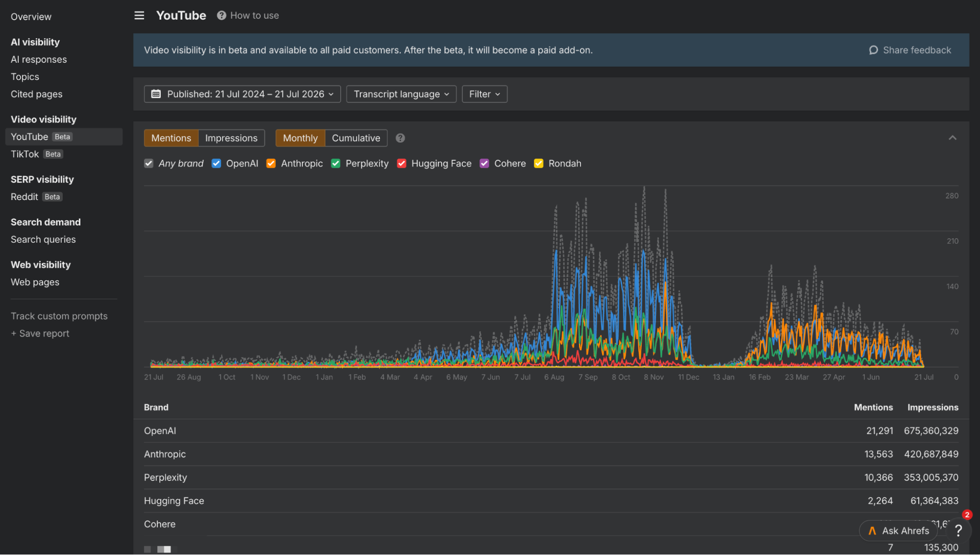Click the Share feedback speech bubble icon
Viewport: 980px width, 555px height.
point(873,50)
